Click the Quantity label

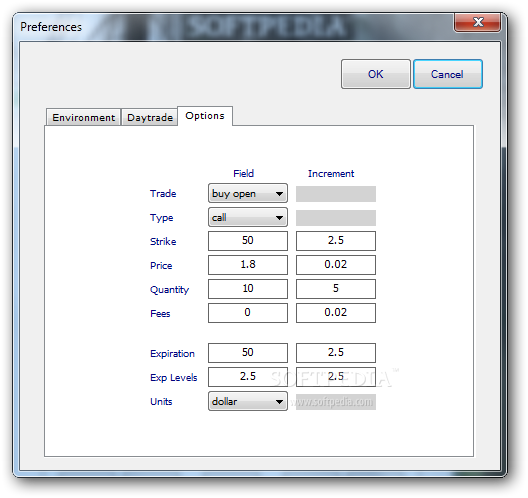click(x=169, y=290)
